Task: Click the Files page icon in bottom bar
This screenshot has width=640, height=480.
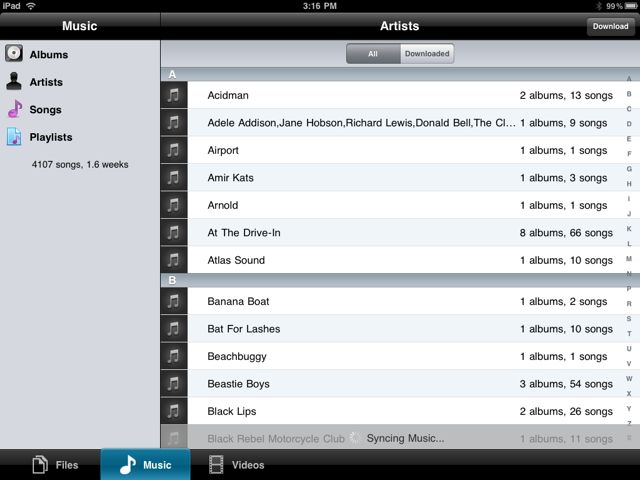Action: (40, 464)
